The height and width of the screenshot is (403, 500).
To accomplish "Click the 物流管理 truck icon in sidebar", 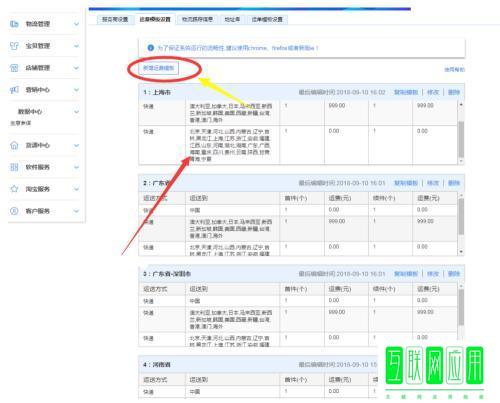I will (x=14, y=24).
